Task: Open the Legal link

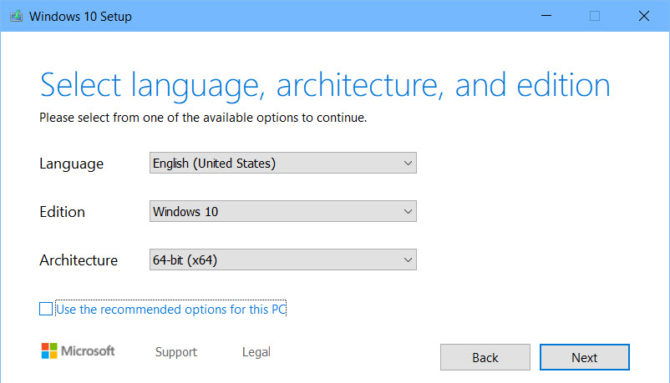Action: point(256,352)
